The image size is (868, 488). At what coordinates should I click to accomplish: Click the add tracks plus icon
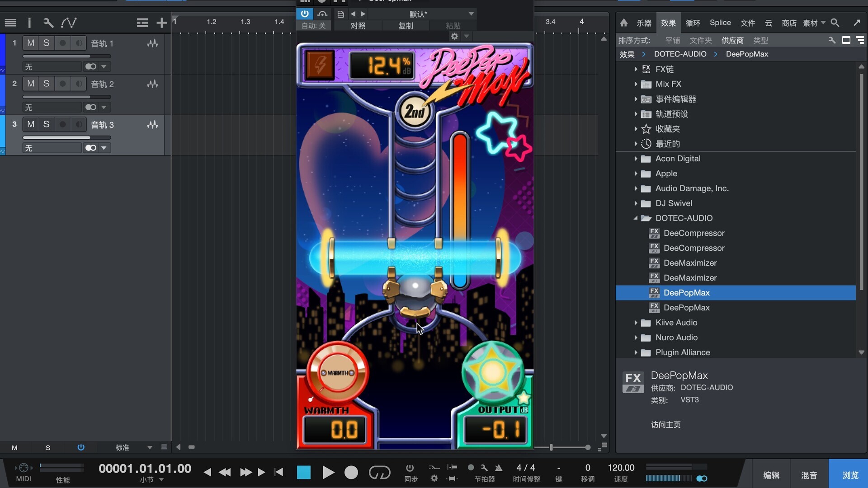pyautogui.click(x=161, y=23)
